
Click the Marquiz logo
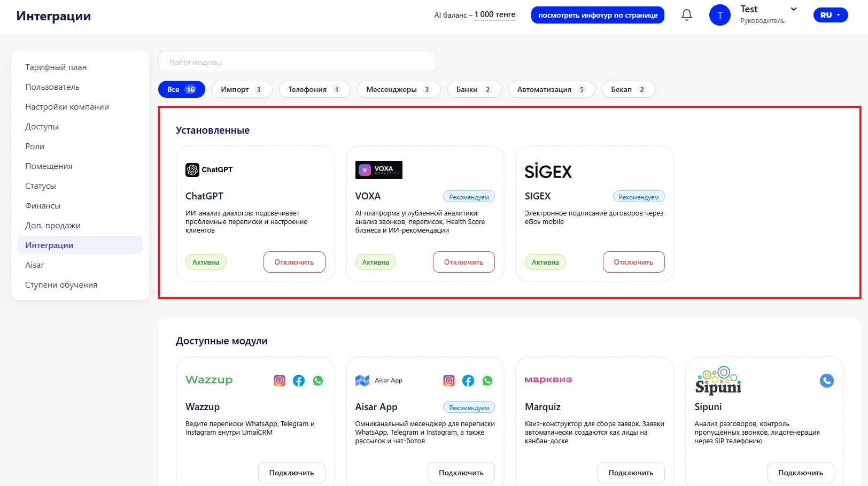coord(548,380)
